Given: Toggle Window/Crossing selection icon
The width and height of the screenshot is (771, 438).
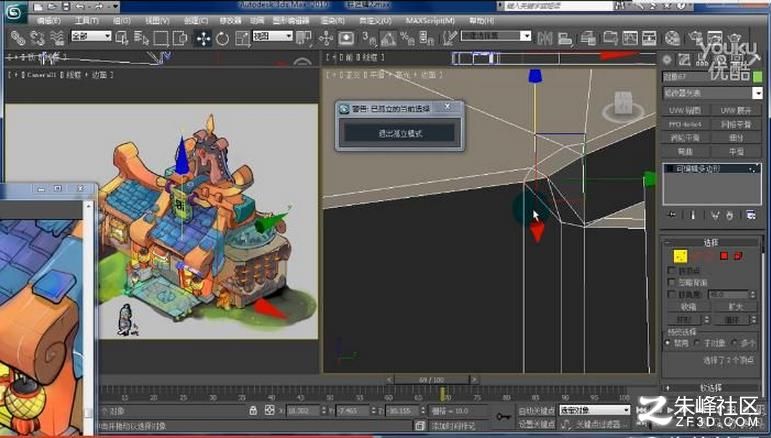Looking at the screenshot, I should coord(180,38).
